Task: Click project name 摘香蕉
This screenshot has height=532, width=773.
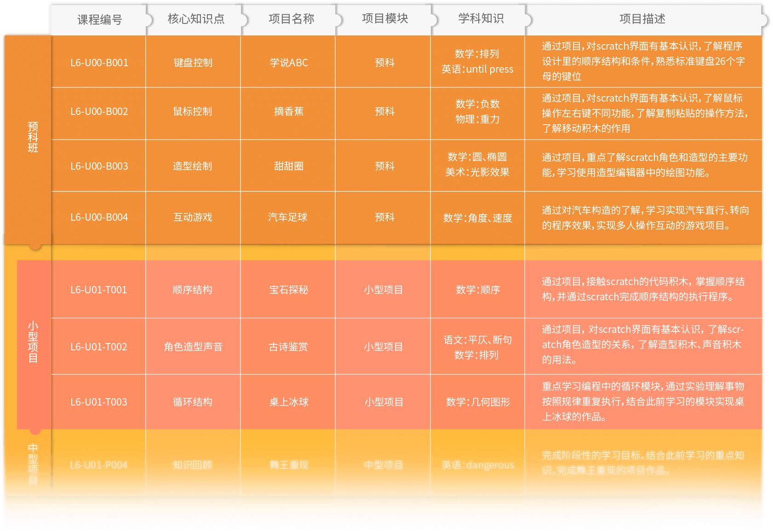Action: pyautogui.click(x=289, y=111)
